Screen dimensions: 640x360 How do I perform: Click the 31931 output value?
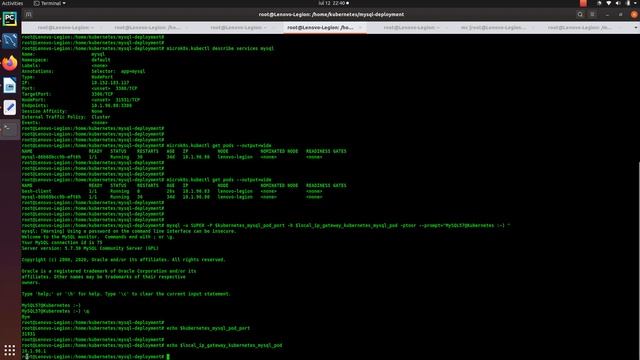pos(29,334)
